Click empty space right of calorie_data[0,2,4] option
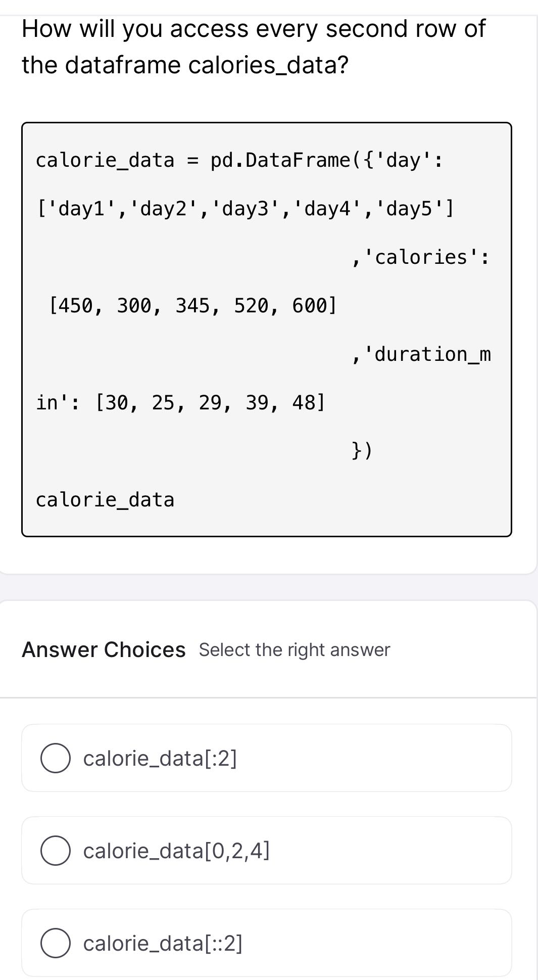This screenshot has height=980, width=538. click(x=389, y=851)
